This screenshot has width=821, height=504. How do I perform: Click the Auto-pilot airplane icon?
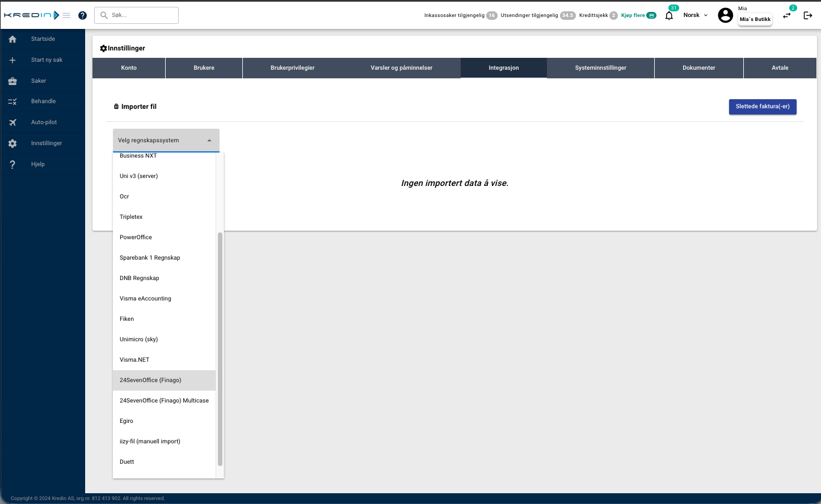(12, 122)
